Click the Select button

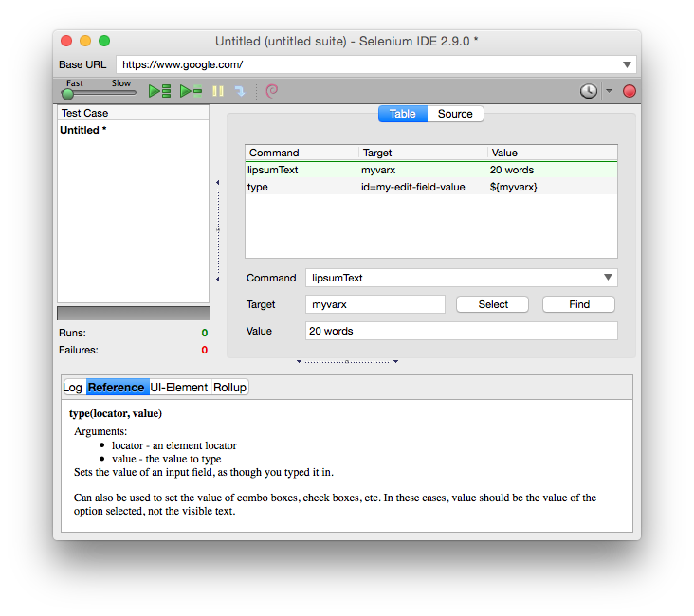pyautogui.click(x=493, y=304)
